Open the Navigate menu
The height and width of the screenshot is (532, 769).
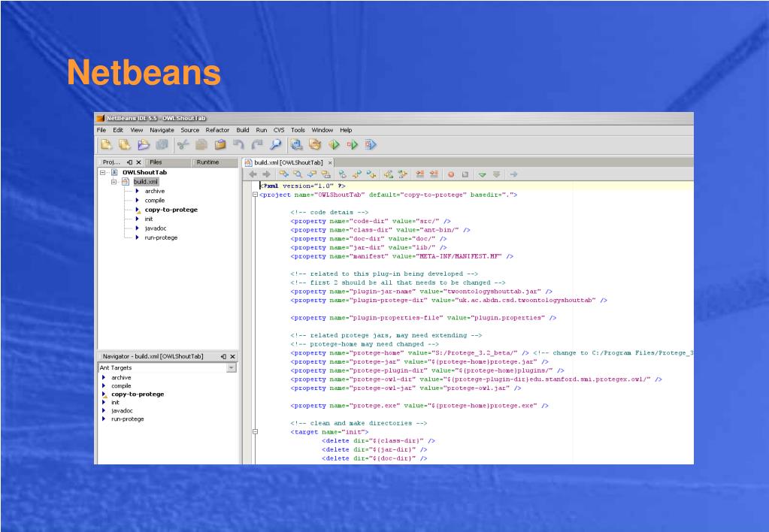(162, 130)
